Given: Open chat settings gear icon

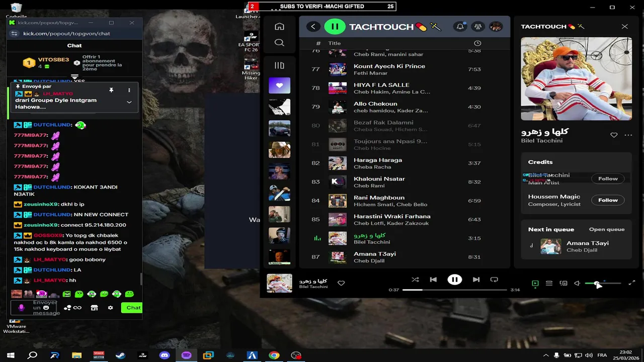Looking at the screenshot, I should pyautogui.click(x=110, y=308).
